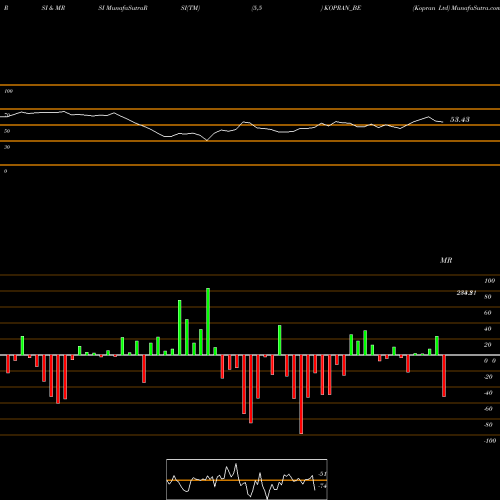500x500 pixels.
Task: Click the tallest green bar in MR histogram
Action: (x=208, y=322)
